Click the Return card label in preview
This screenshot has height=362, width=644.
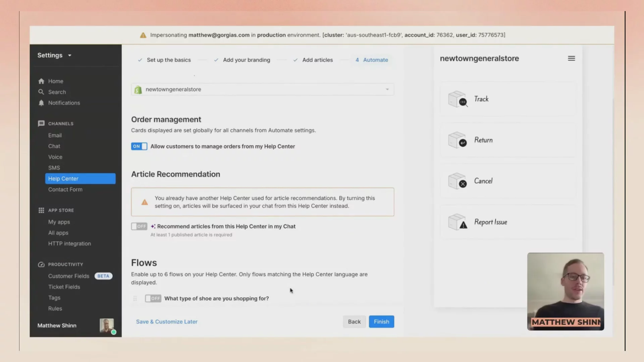pos(483,140)
